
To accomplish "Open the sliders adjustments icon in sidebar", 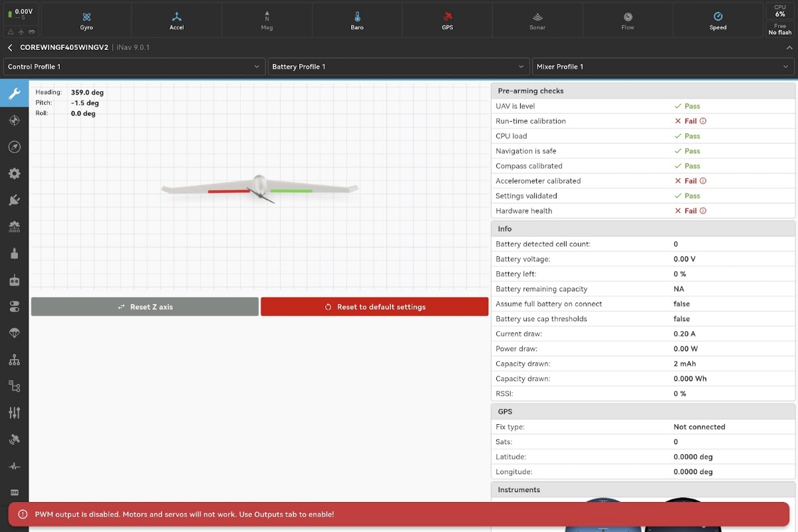I will (14, 413).
